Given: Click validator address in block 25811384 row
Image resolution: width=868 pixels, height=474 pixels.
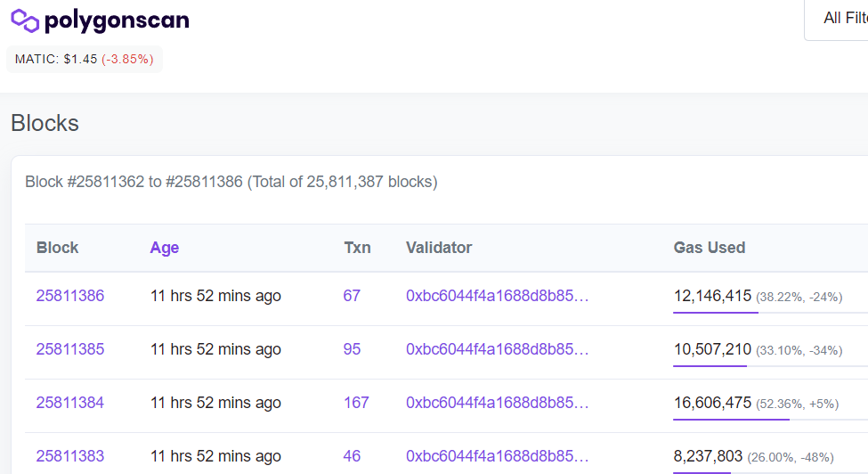Looking at the screenshot, I should (x=498, y=403).
